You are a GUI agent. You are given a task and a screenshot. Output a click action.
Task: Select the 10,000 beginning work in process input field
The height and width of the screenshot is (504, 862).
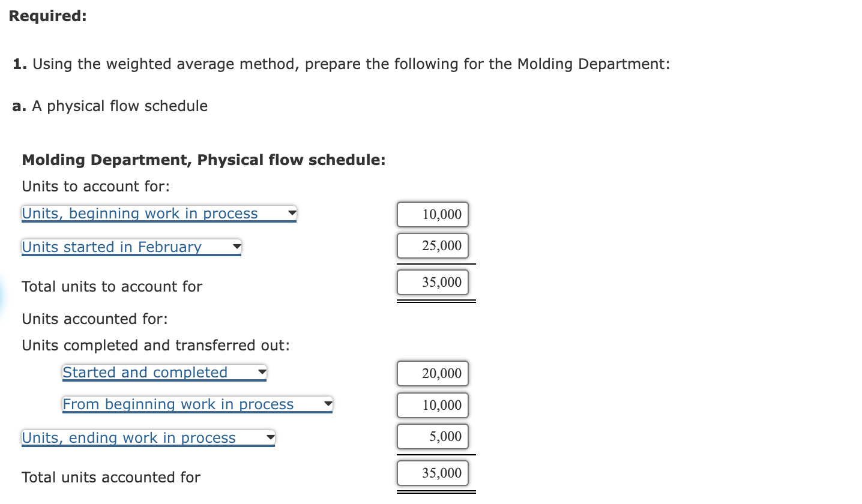(x=432, y=214)
